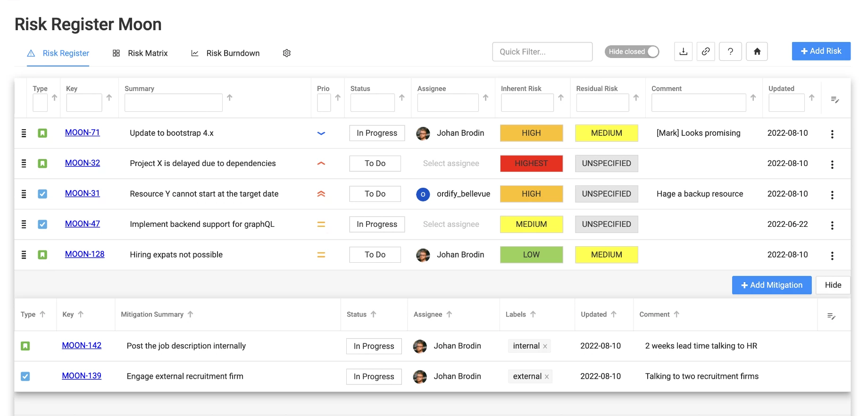868x416 pixels.
Task: Open the risk table column editor icon
Action: click(x=835, y=100)
